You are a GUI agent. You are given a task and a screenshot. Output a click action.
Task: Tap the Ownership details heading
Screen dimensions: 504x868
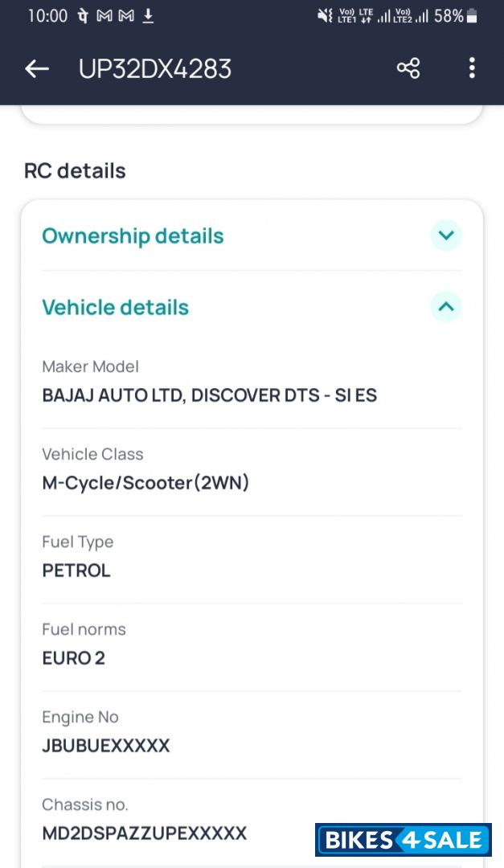[x=133, y=236]
